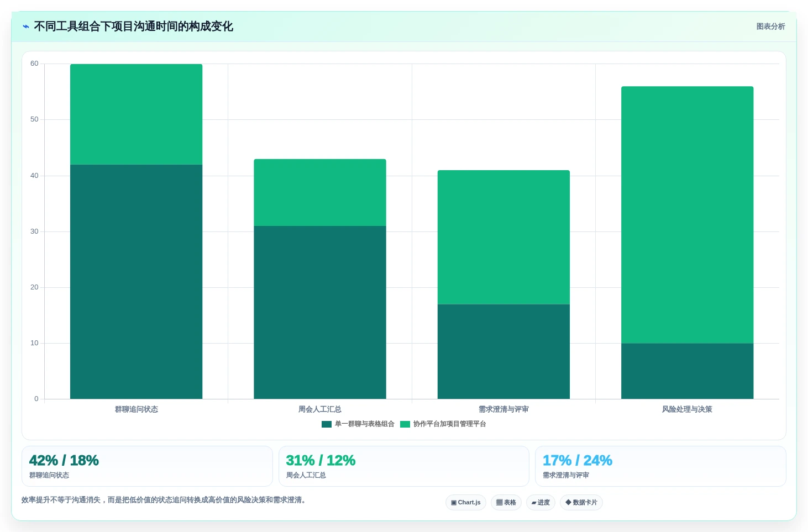Click the 42% / 18% 群聊追问状态 card
The image size is (808, 532).
click(x=147, y=466)
